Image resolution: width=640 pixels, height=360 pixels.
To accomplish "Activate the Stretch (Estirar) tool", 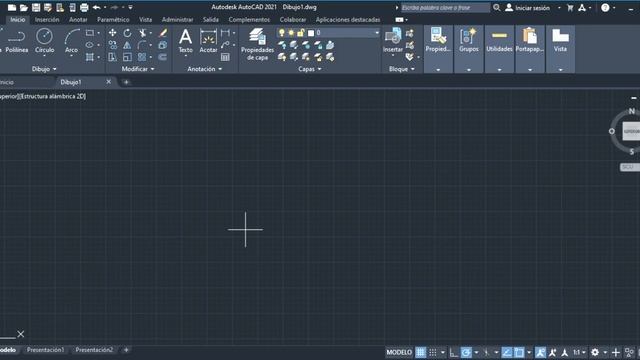I will click(112, 57).
